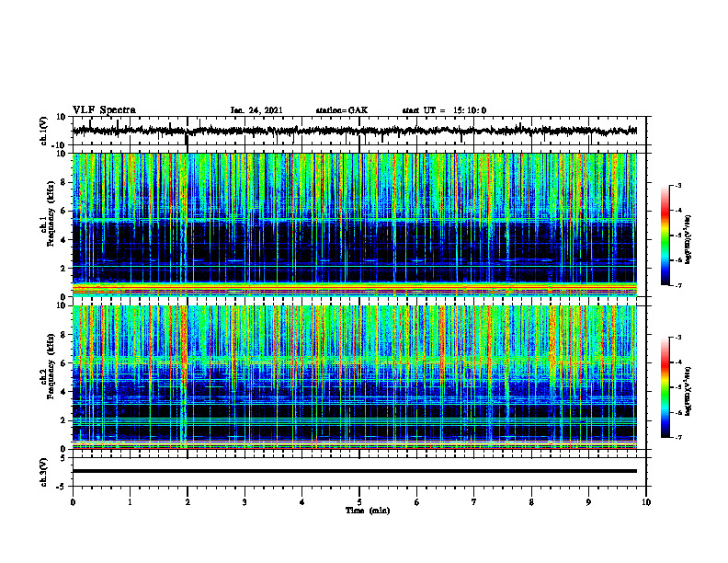This screenshot has height=563, width=728.
Task: Click the ch.1 spectrogram "6" kHz tick label
Action: click(x=64, y=211)
